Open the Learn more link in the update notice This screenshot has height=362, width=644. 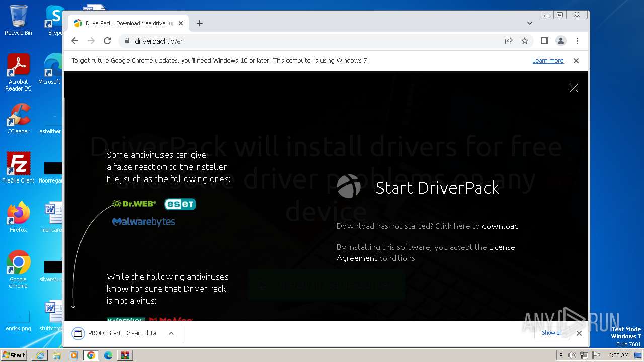pyautogui.click(x=548, y=61)
